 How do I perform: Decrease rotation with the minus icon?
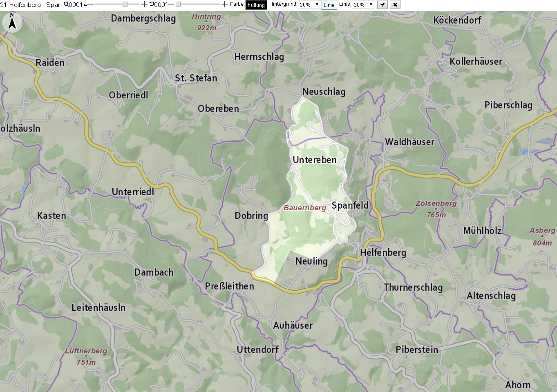tap(171, 4)
